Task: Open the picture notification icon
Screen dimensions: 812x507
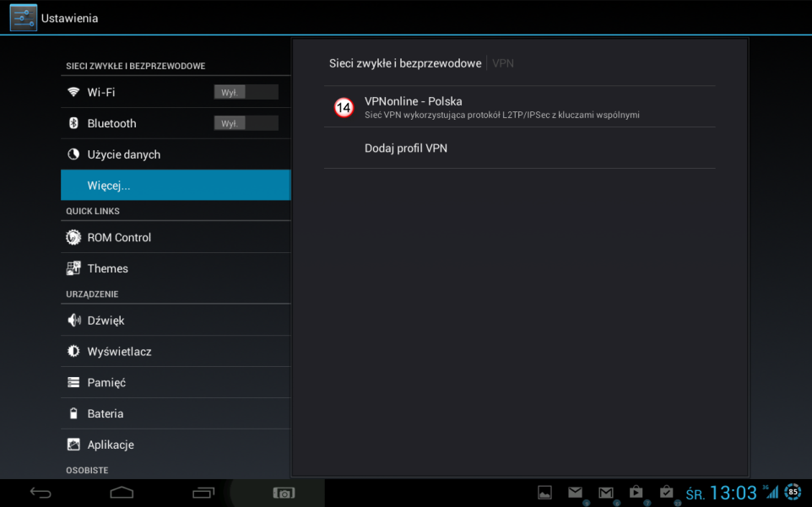Action: pyautogui.click(x=544, y=493)
